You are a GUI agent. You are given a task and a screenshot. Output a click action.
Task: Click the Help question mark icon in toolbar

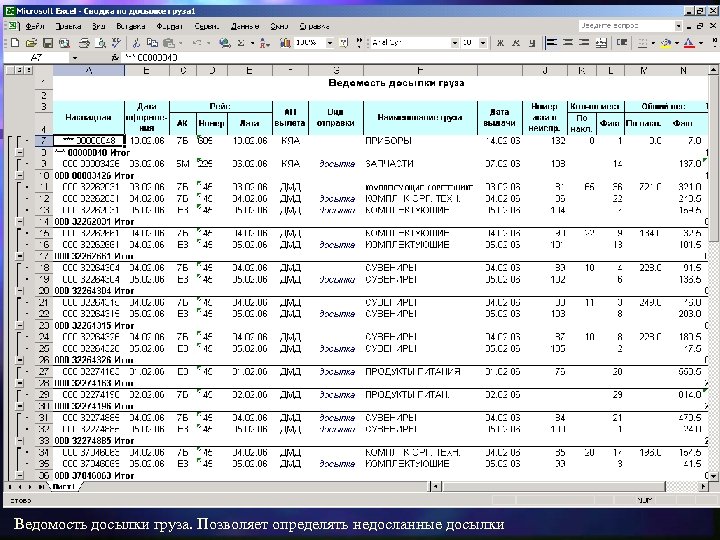coord(343,43)
